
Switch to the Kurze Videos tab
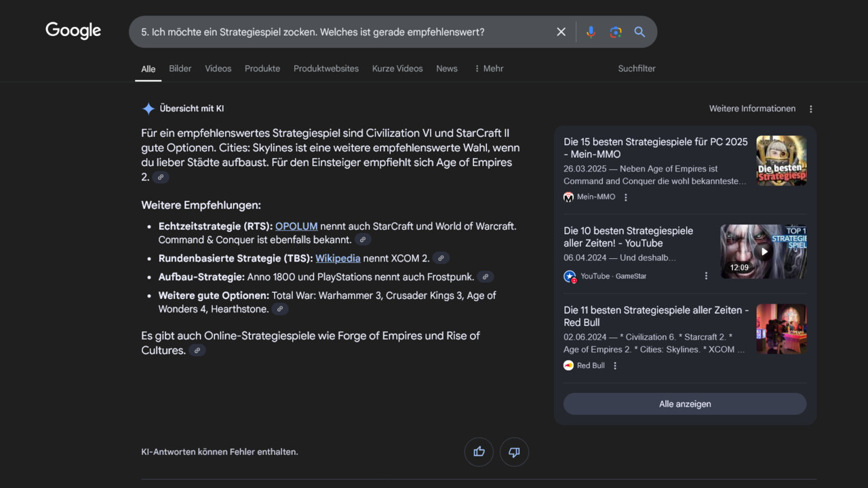(x=397, y=68)
